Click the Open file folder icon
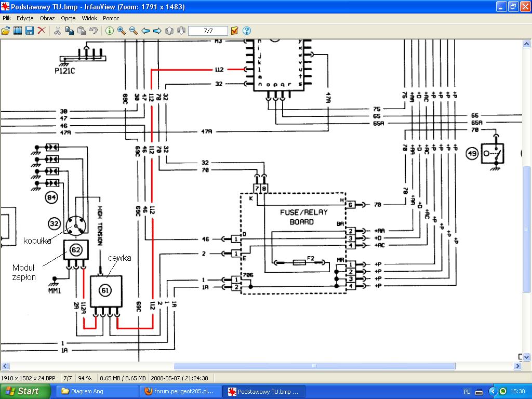This screenshot has width=532, height=399. click(x=6, y=31)
